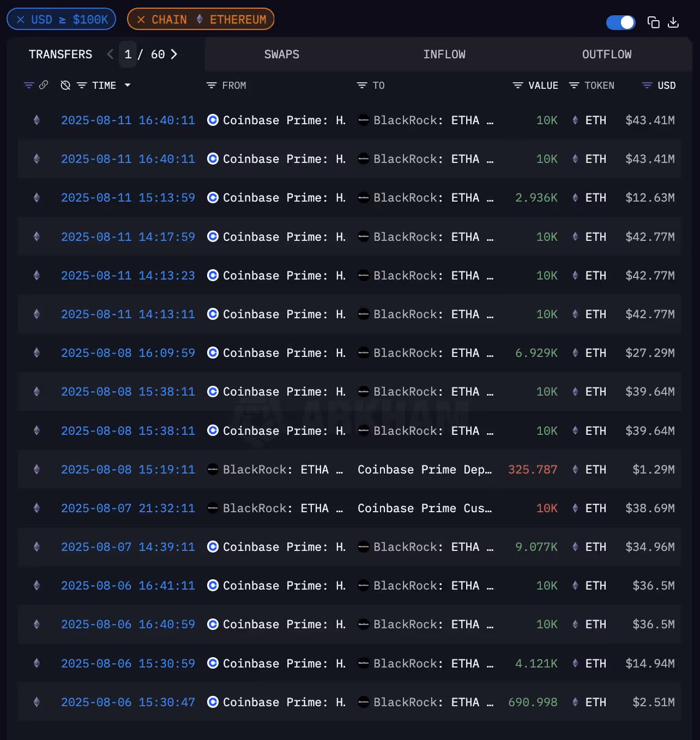Open transaction dated 2025-08-08 15:19:11
Image resolution: width=700 pixels, height=740 pixels.
point(128,470)
